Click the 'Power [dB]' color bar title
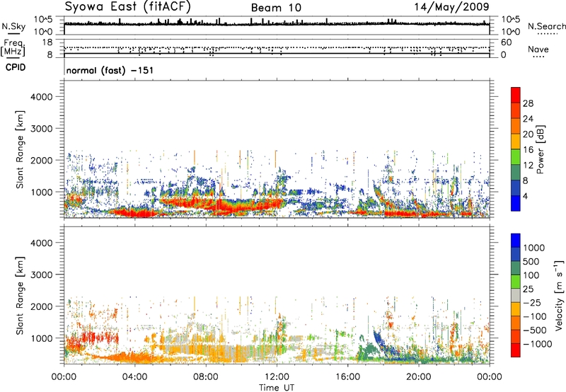The height and width of the screenshot is (392, 566). 540,150
